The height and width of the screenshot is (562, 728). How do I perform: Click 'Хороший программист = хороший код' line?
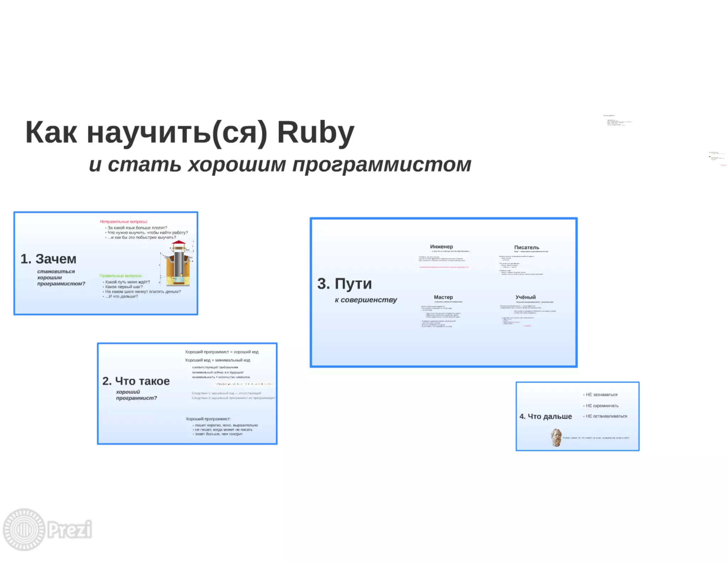[x=221, y=352]
